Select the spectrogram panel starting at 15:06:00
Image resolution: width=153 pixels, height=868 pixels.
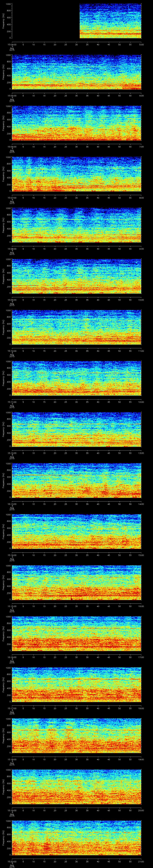(77, 123)
